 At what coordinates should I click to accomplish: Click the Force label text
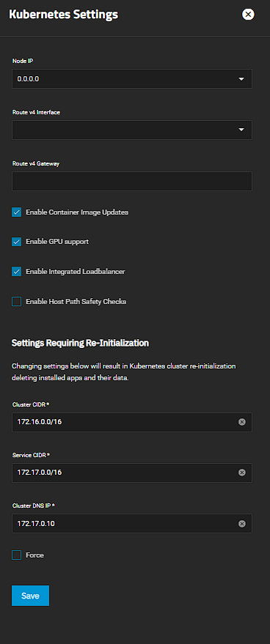(34, 555)
